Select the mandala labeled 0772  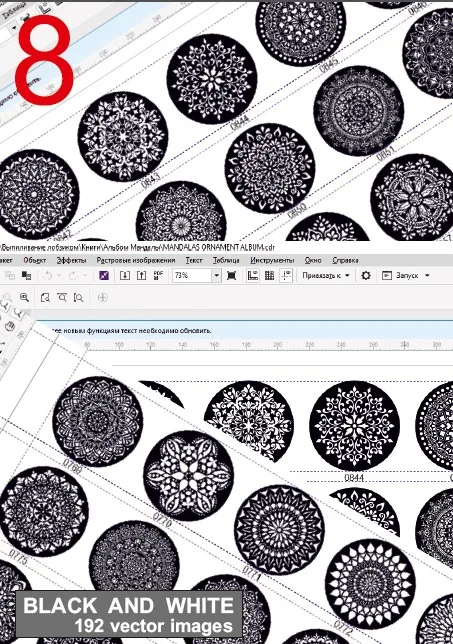(370, 584)
